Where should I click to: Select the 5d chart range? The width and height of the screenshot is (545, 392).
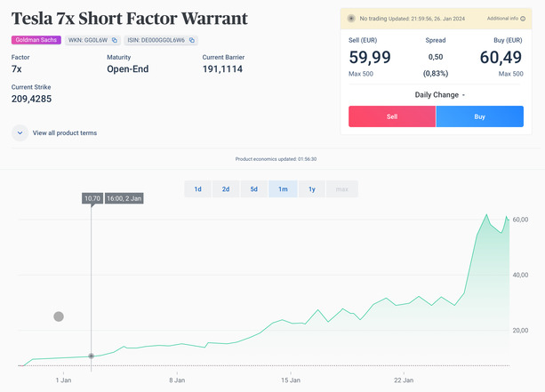click(x=254, y=188)
